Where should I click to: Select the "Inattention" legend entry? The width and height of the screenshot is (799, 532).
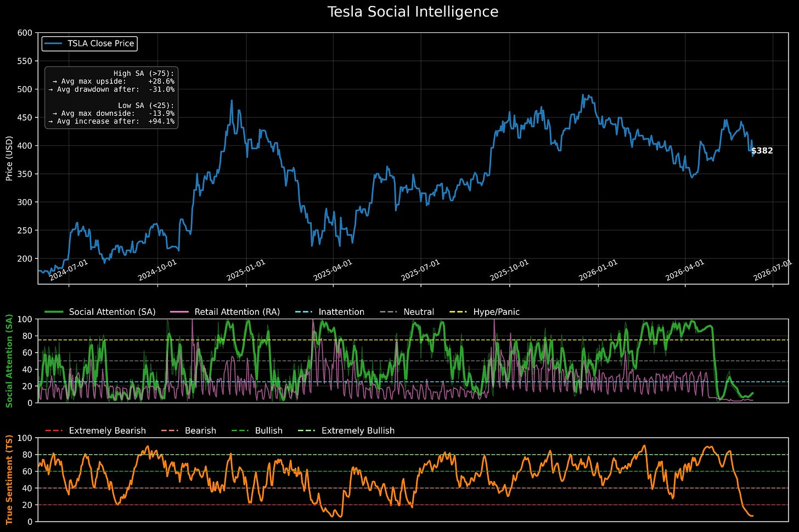[x=330, y=312]
